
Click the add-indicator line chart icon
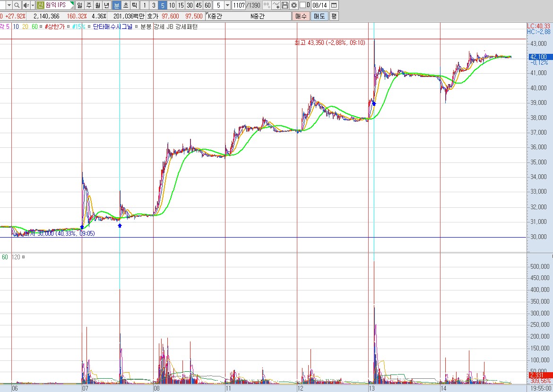tap(276, 5)
